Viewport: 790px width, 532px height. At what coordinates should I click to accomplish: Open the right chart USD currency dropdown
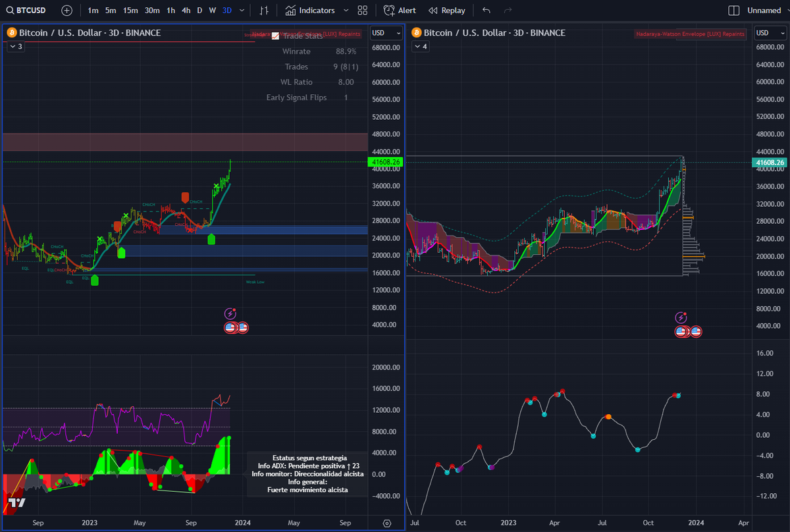(x=770, y=33)
